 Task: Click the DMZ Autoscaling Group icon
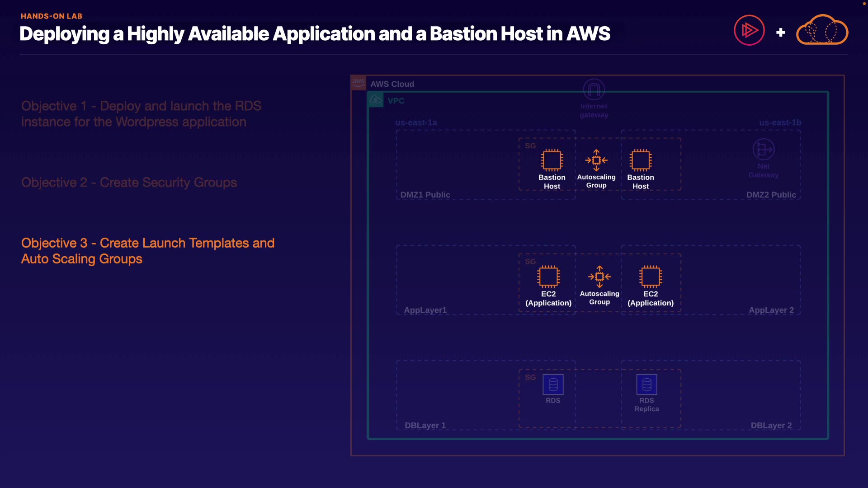(596, 160)
